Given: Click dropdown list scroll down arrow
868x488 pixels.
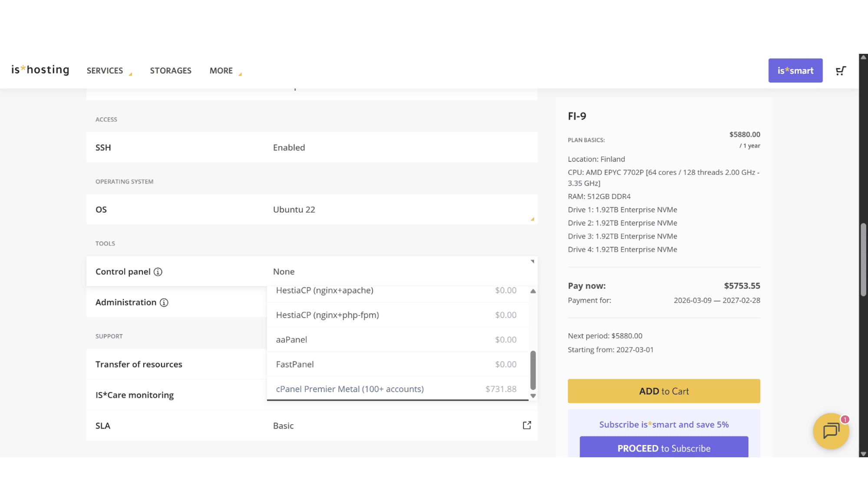Looking at the screenshot, I should [x=533, y=396].
